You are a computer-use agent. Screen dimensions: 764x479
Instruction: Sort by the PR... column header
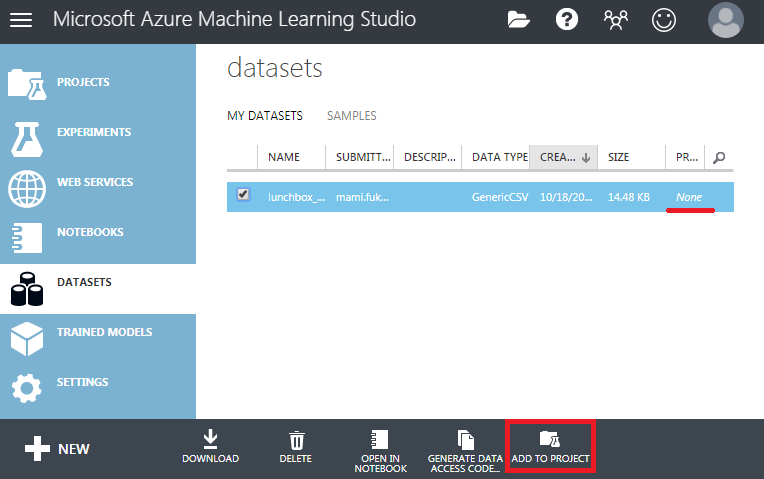pyautogui.click(x=685, y=157)
